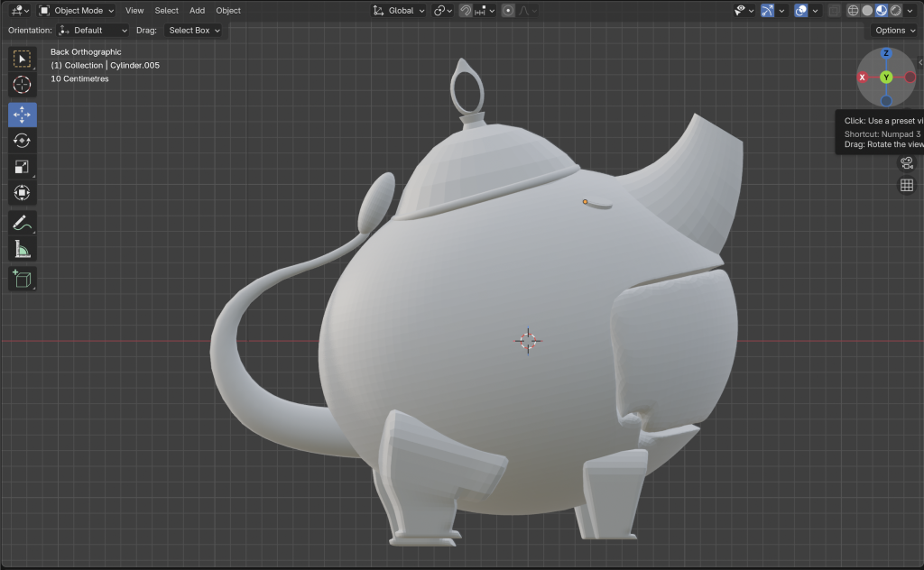The width and height of the screenshot is (924, 570).
Task: Activate the Annotate pencil tool
Action: click(23, 223)
